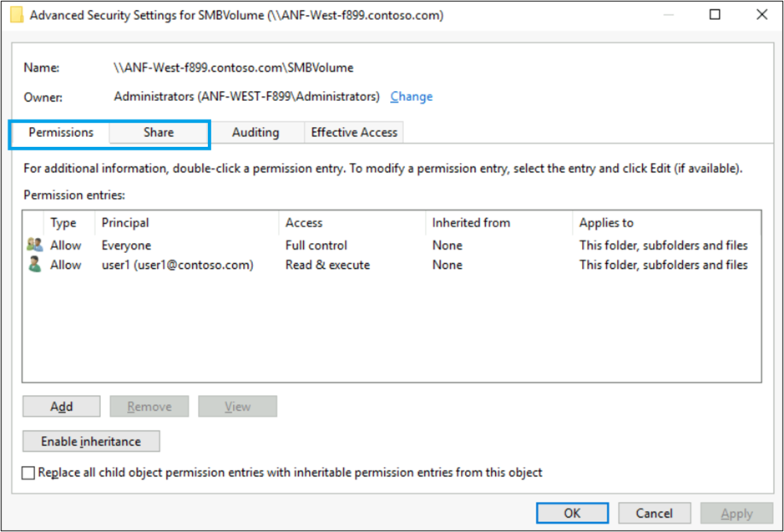Click the folder icon in title bar
Screen dimensions: 784x532
pyautogui.click(x=17, y=15)
